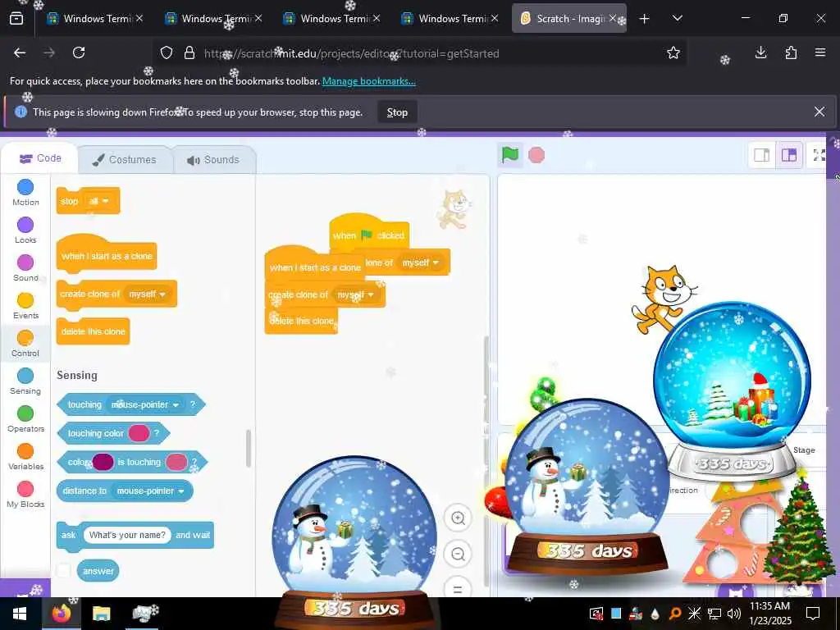
Task: Select the Events blocks category
Action: pyautogui.click(x=25, y=306)
